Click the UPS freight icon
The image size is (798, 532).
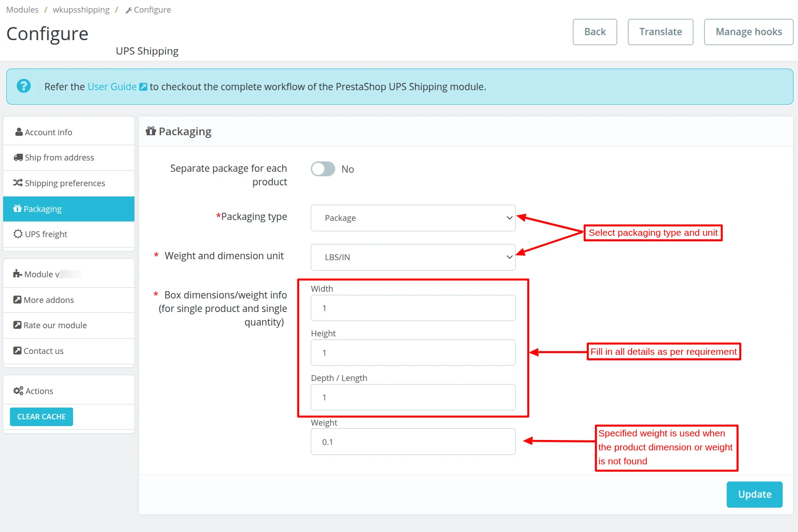(18, 234)
